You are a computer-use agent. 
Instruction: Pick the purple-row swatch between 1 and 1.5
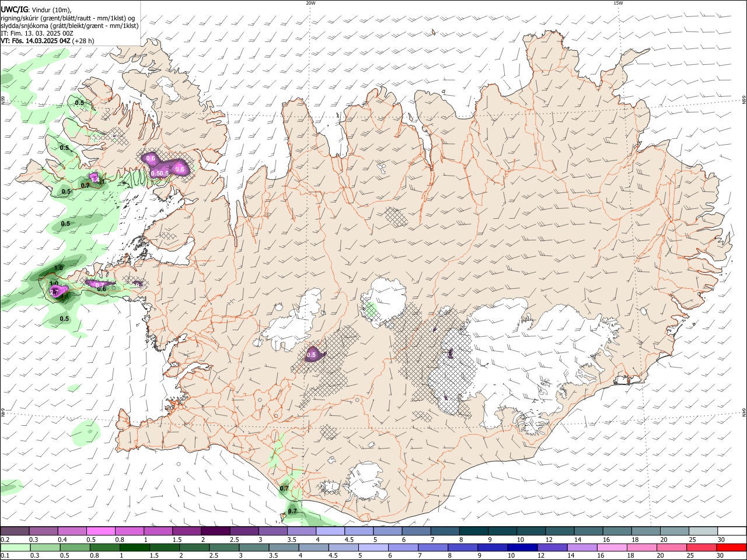pos(158,531)
